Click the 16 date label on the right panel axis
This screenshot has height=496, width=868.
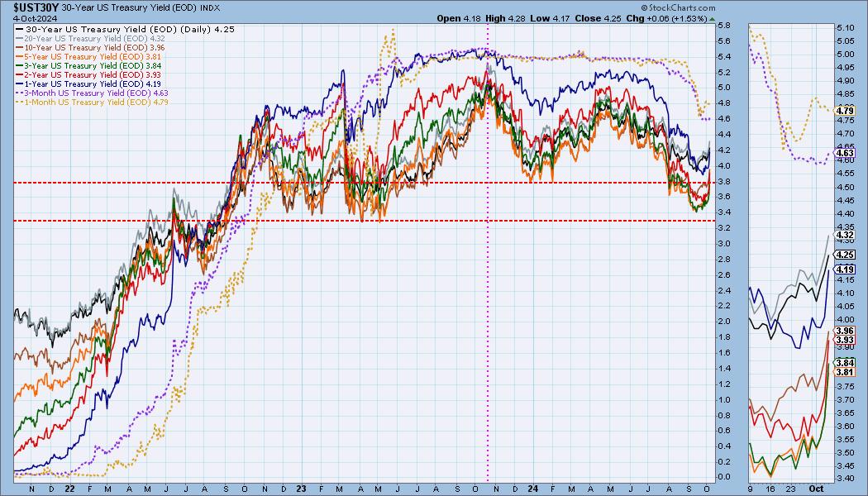[x=770, y=489]
